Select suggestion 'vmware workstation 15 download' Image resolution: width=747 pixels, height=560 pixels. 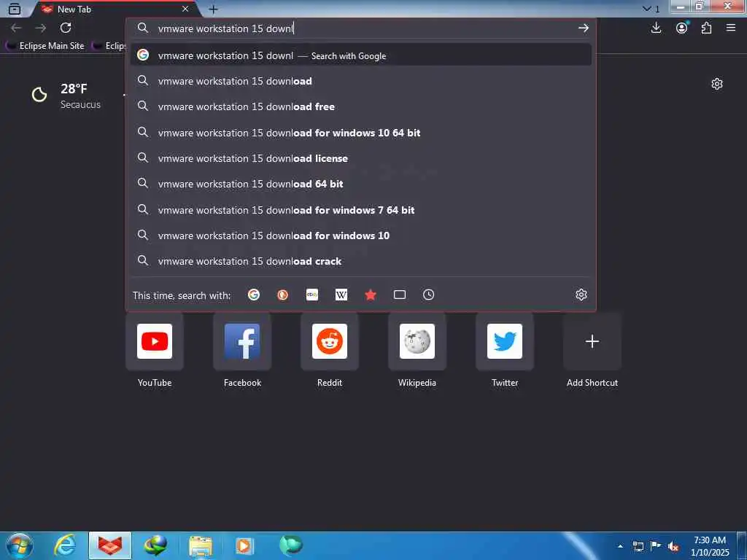(360, 81)
